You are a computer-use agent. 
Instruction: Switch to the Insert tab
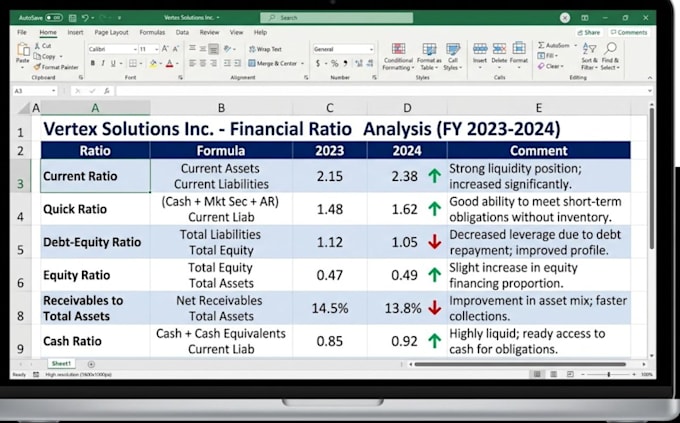point(75,32)
